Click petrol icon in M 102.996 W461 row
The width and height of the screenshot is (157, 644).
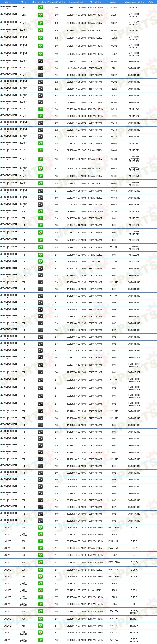coord(40,183)
